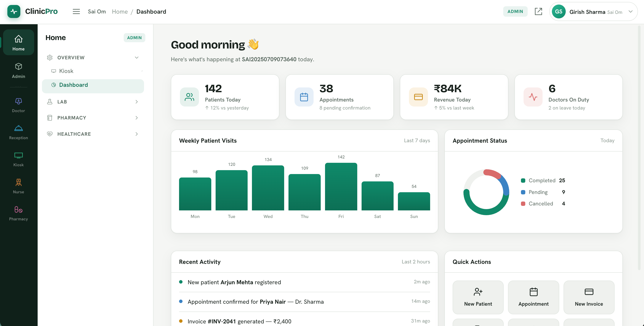This screenshot has height=326, width=644.
Task: Click the Arjun Mehta registered activity row
Action: click(x=304, y=282)
